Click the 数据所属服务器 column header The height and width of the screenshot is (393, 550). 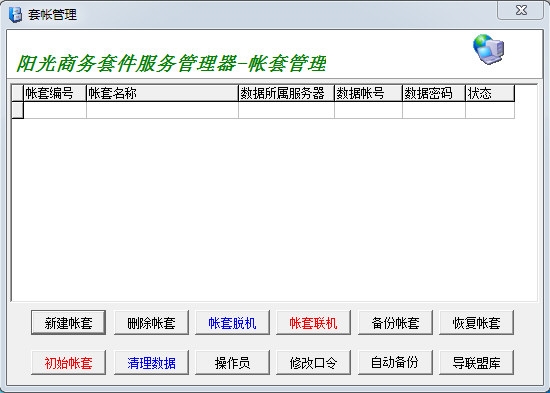(x=286, y=93)
